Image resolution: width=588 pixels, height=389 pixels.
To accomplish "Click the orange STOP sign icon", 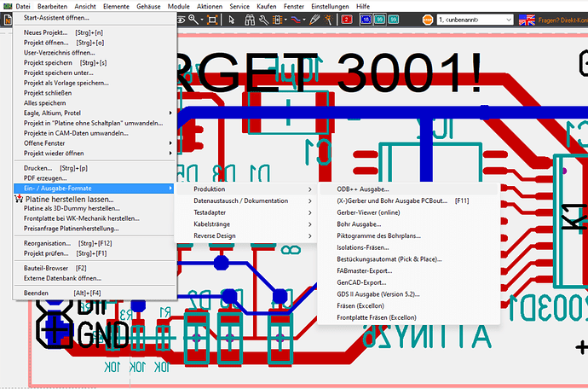I will [x=428, y=20].
